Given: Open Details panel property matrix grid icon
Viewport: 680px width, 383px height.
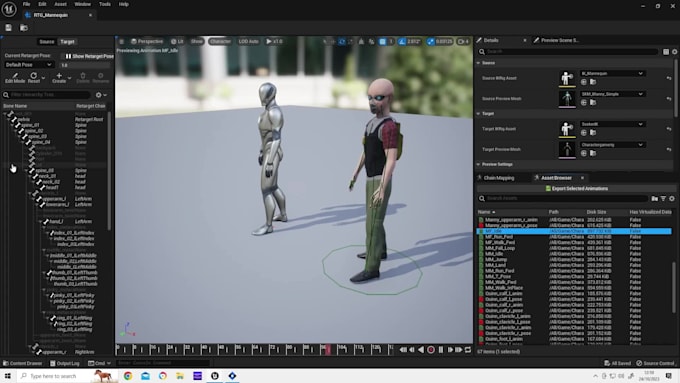Looking at the screenshot, I should 666,52.
